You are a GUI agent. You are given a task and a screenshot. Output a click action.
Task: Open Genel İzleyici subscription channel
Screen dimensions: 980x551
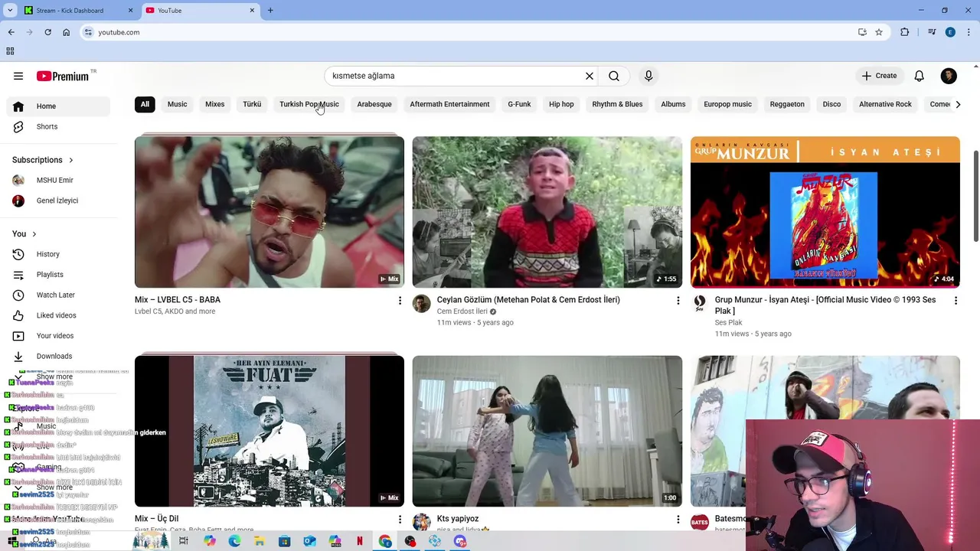coord(58,201)
